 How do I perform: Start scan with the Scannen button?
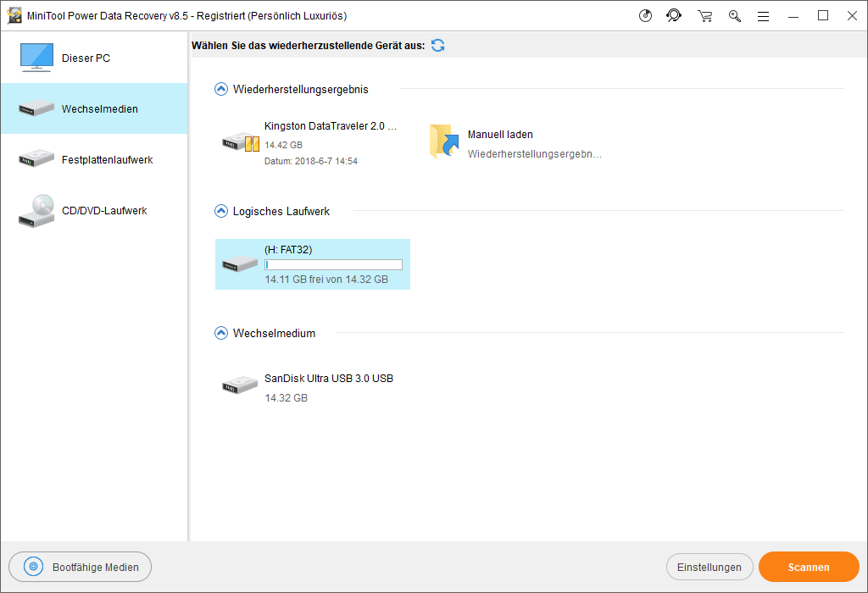pos(808,567)
